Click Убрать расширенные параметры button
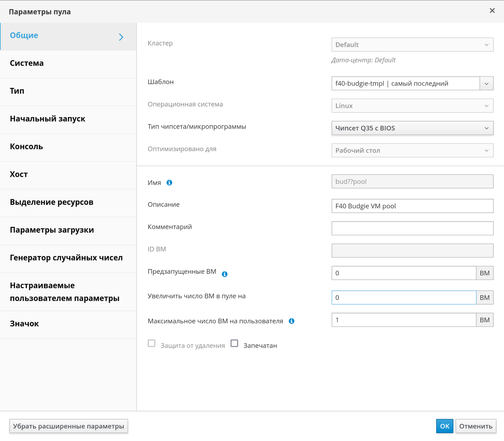 (68, 426)
